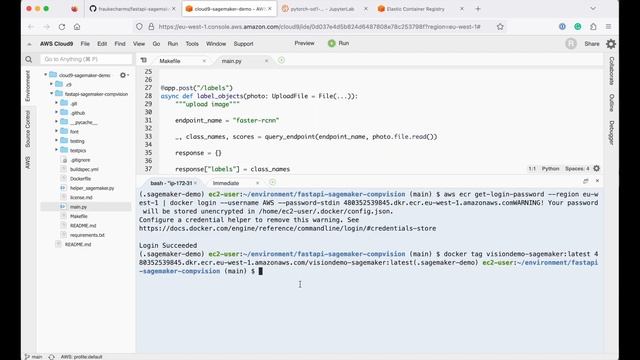Expand the .github folder
640x360 pixels.
[56, 112]
